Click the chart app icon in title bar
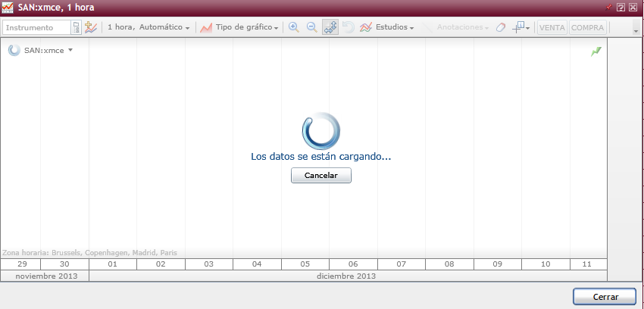The image size is (644, 309). point(8,8)
